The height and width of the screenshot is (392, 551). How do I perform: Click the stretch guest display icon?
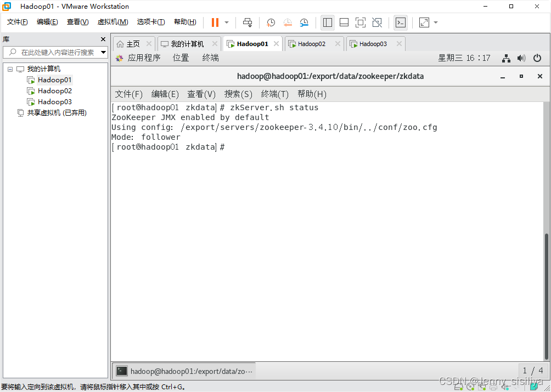(424, 22)
